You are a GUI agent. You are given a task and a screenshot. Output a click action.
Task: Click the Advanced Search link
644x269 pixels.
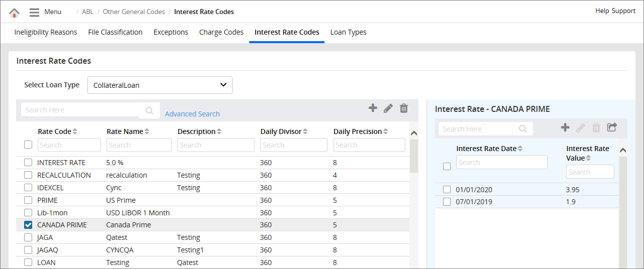[x=192, y=114]
